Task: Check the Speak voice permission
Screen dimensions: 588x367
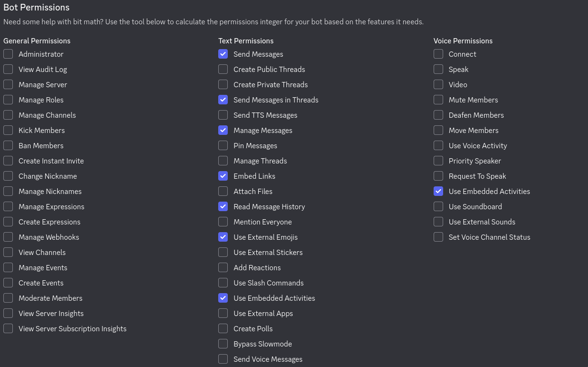Action: point(438,69)
